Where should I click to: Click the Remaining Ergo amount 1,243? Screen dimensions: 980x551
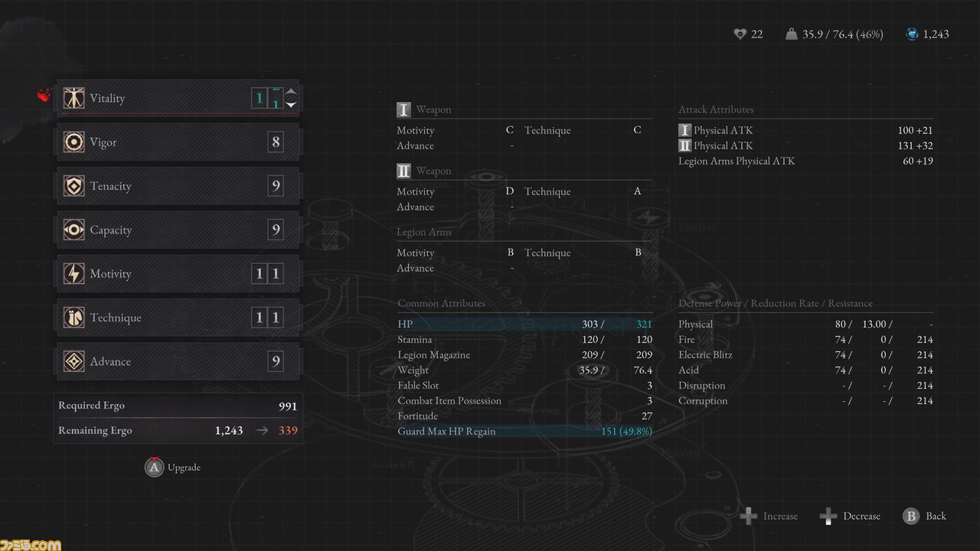click(x=229, y=431)
